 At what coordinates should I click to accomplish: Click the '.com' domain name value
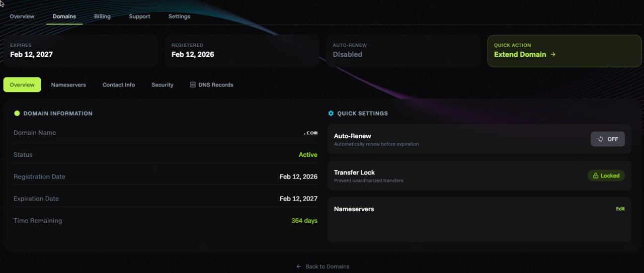pyautogui.click(x=310, y=133)
